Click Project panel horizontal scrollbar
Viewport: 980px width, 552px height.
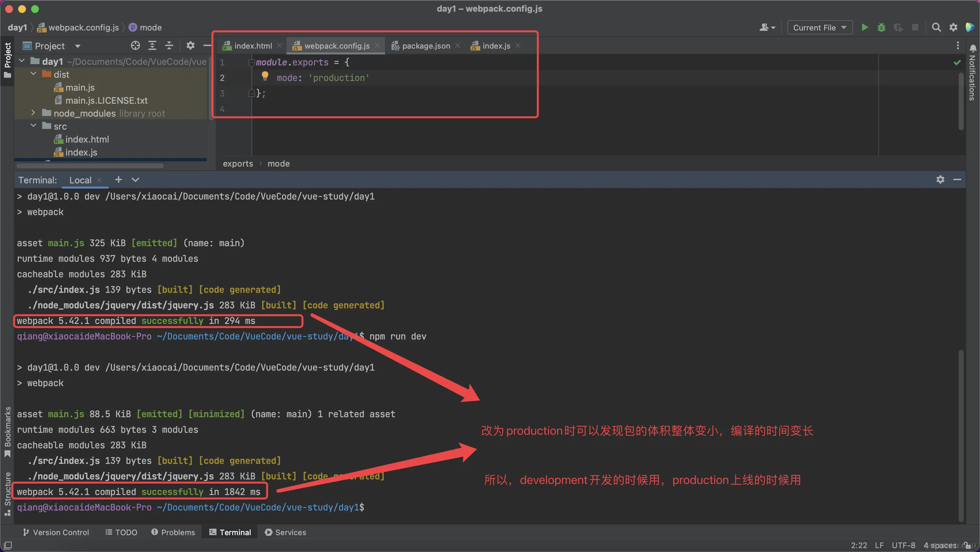90,166
